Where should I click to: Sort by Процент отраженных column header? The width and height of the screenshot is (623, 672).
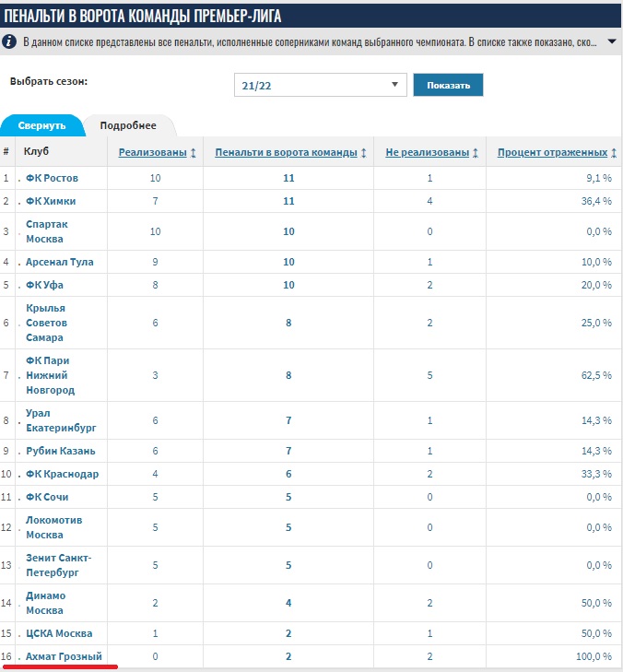click(x=552, y=152)
